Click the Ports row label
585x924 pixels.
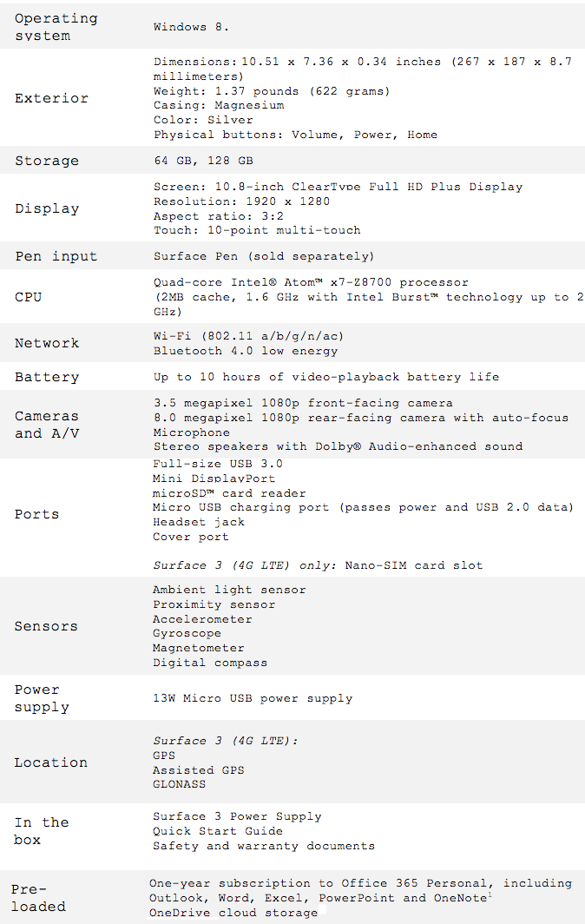click(36, 514)
